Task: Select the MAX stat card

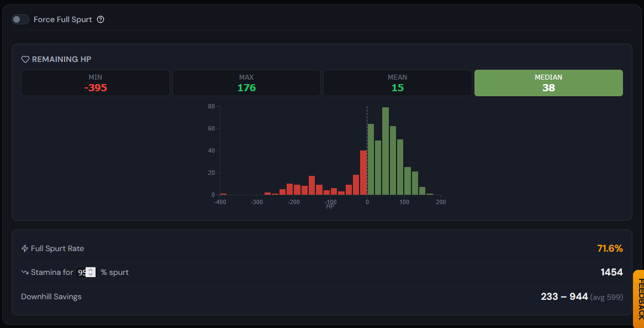Action: (246, 83)
